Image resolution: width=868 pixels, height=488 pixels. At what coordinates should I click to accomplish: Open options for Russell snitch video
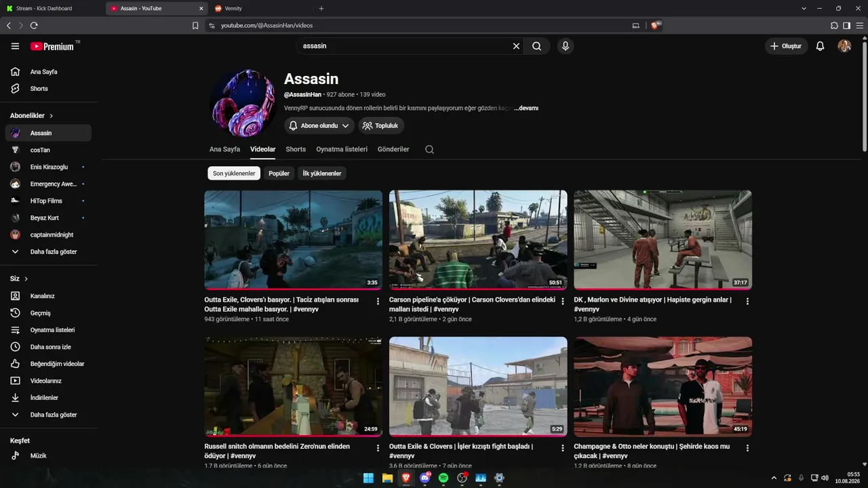pyautogui.click(x=378, y=448)
